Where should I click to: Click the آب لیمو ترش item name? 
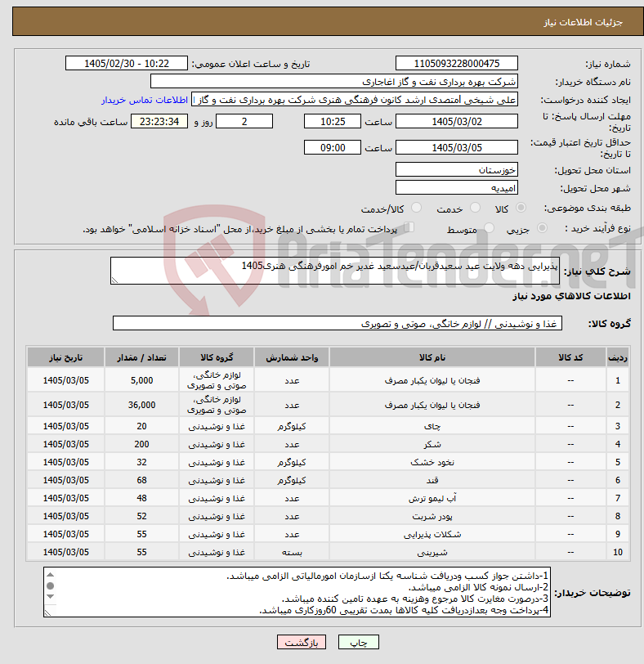(x=432, y=498)
